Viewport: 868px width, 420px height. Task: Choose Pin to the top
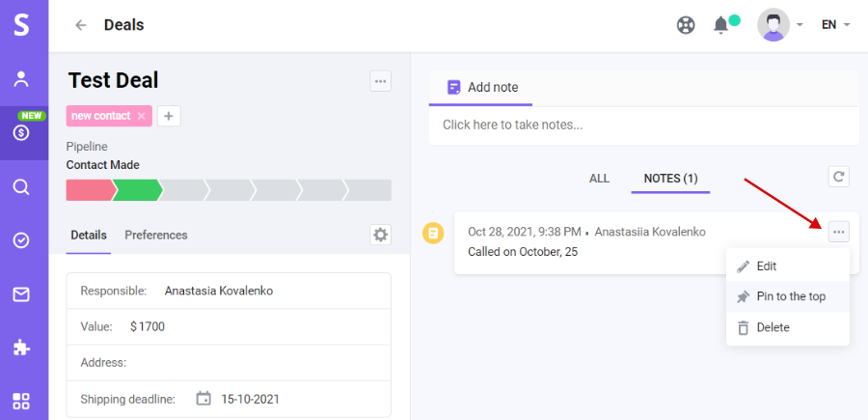pyautogui.click(x=788, y=296)
